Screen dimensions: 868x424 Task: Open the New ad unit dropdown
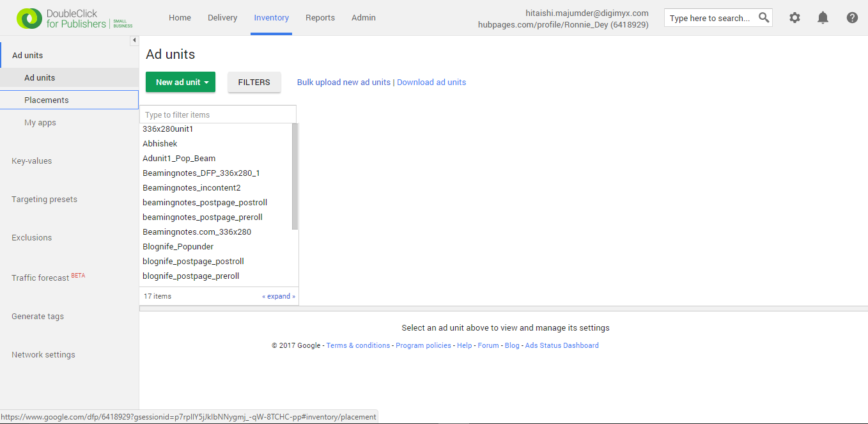[x=180, y=82]
